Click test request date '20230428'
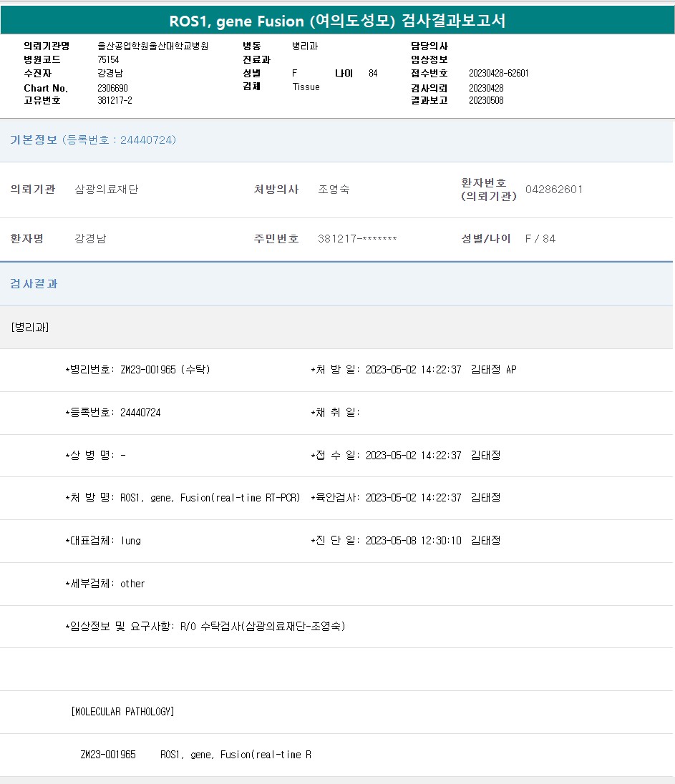This screenshot has width=675, height=784. [486, 88]
